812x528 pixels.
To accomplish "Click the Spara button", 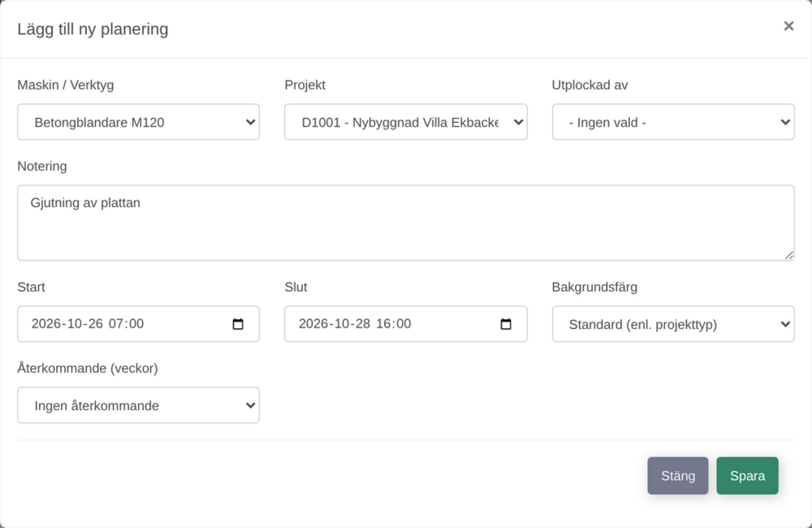I will pyautogui.click(x=747, y=476).
